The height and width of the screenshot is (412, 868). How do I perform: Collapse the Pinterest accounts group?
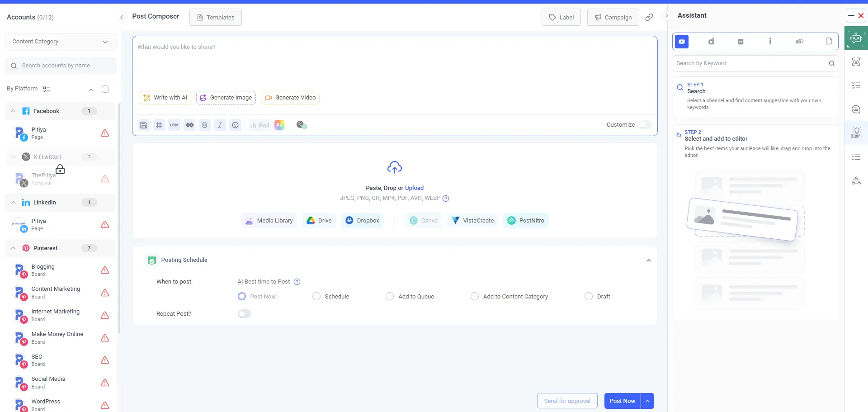tap(14, 248)
